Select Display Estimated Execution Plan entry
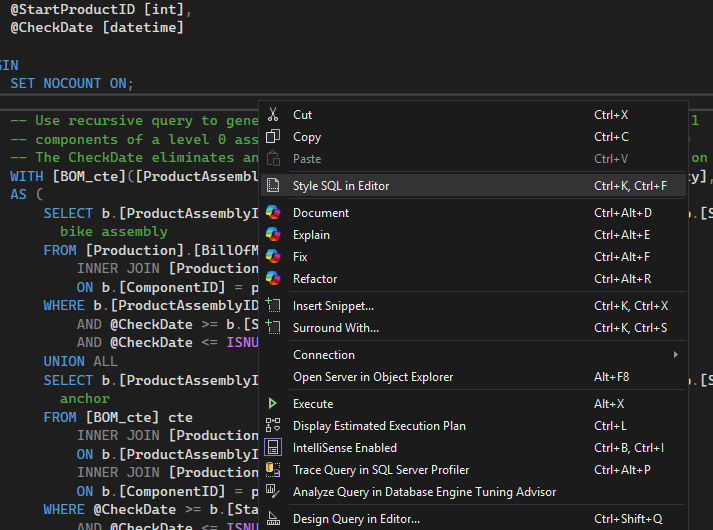 coord(379,426)
